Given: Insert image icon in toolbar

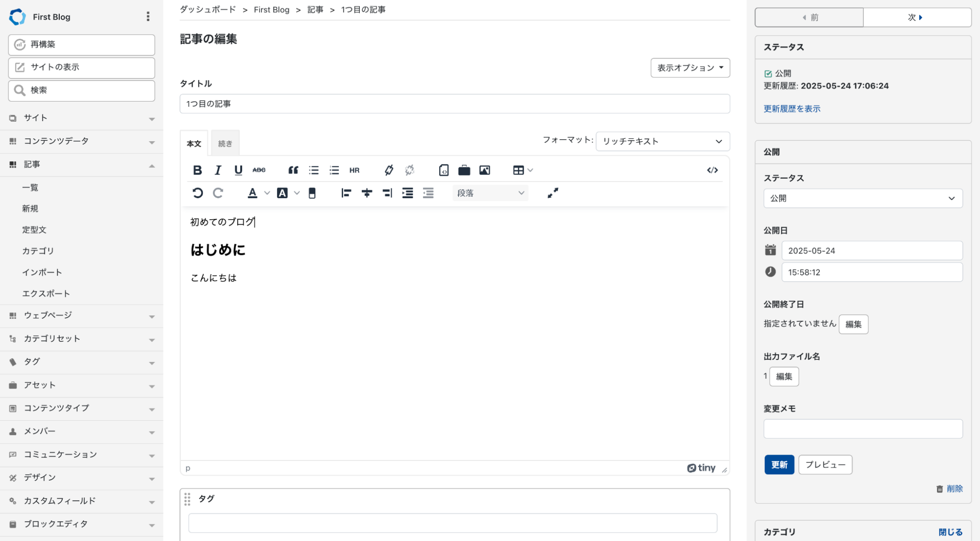Looking at the screenshot, I should 484,170.
